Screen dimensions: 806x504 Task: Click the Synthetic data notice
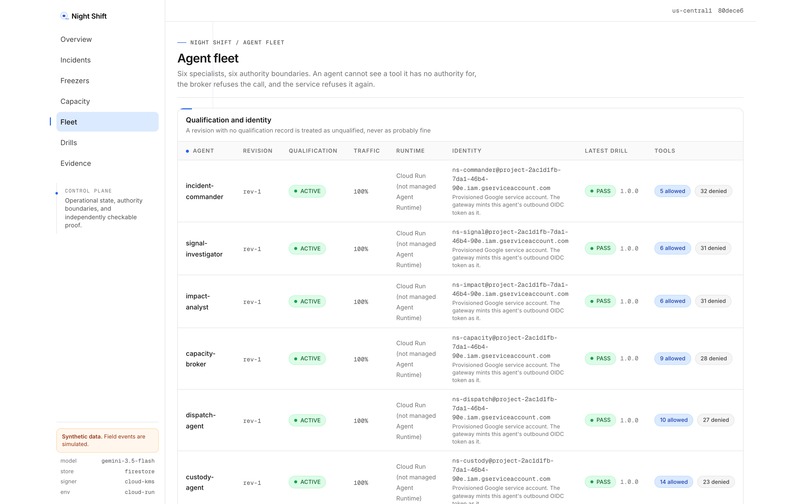click(107, 440)
